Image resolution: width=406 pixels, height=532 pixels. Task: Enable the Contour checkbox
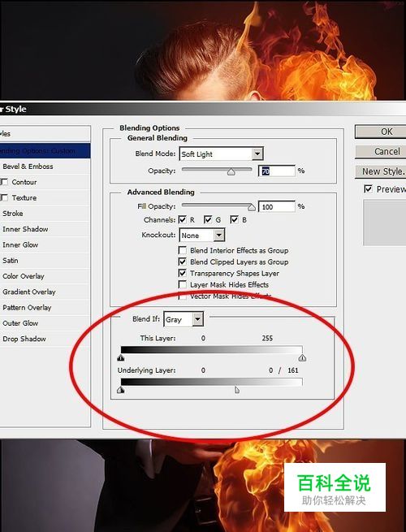coord(4,182)
